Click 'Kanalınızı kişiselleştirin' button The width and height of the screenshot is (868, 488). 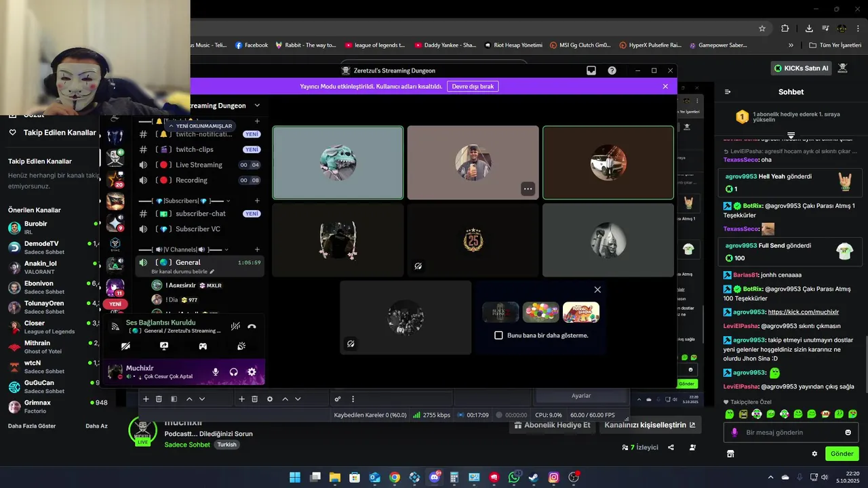point(650,425)
